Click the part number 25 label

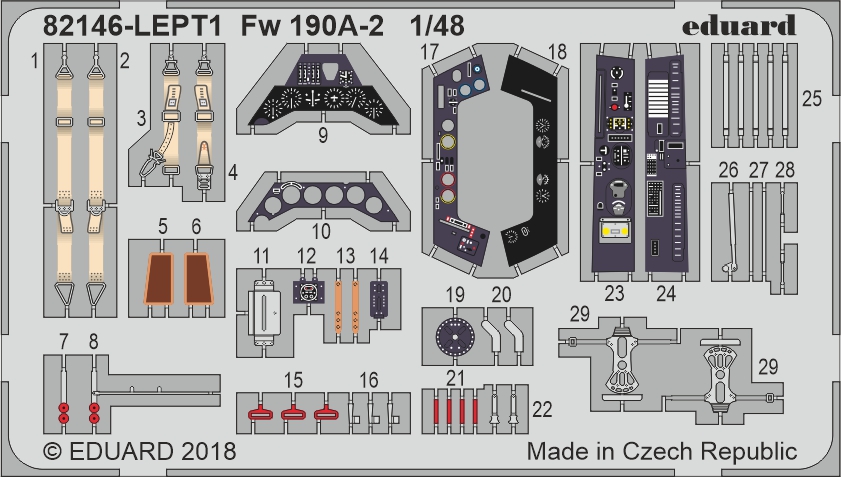(812, 98)
